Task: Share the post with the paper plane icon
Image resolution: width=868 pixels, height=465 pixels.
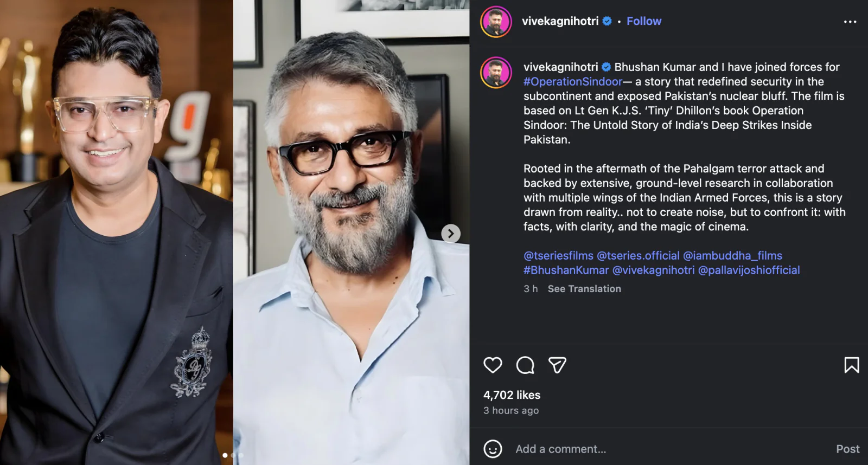Action: [557, 366]
